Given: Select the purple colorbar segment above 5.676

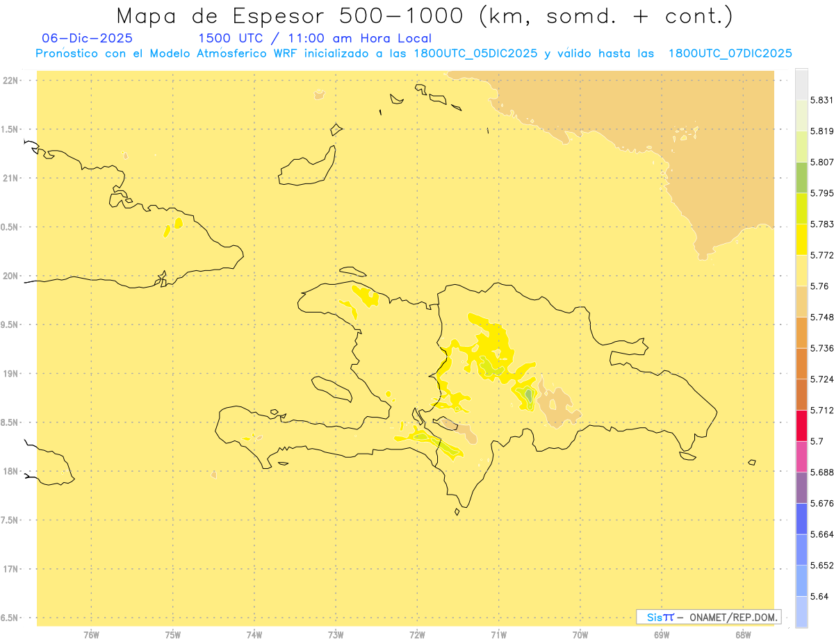Looking at the screenshot, I should click(x=801, y=488).
